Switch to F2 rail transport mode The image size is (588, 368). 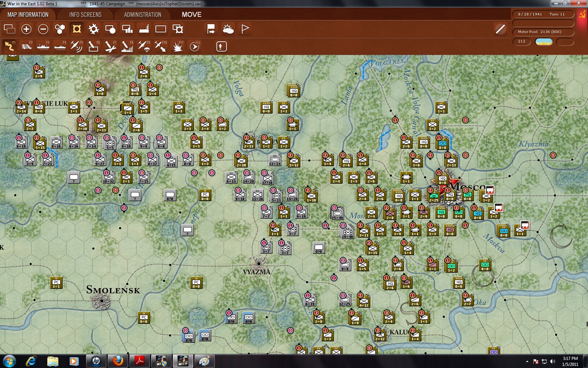27,46
